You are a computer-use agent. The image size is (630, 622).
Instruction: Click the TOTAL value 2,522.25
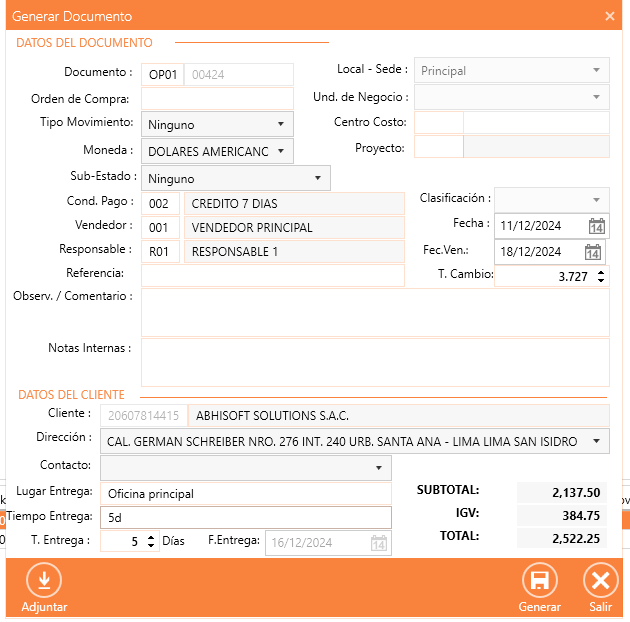[x=562, y=538]
